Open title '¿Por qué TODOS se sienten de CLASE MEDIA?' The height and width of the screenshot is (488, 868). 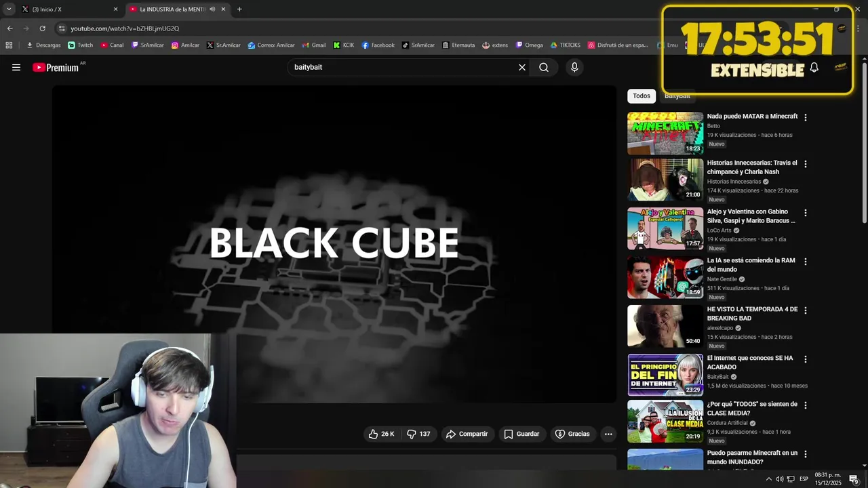point(752,409)
